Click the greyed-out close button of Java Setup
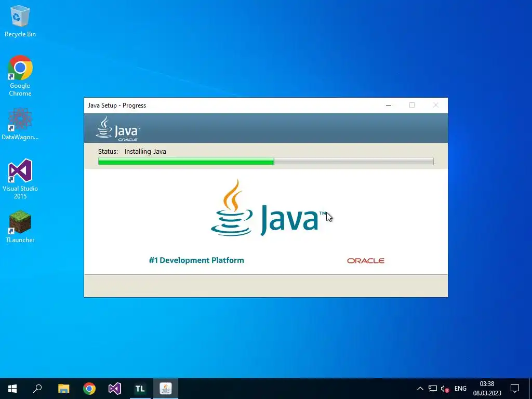This screenshot has width=532, height=399. pos(436,105)
